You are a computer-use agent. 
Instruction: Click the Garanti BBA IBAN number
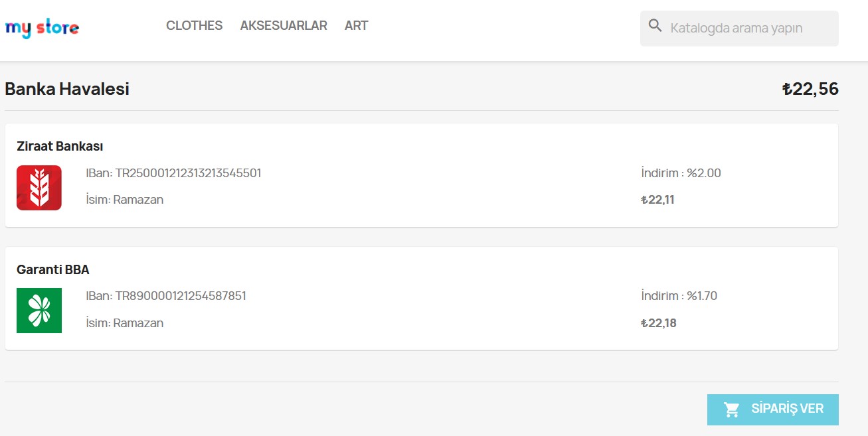point(181,296)
